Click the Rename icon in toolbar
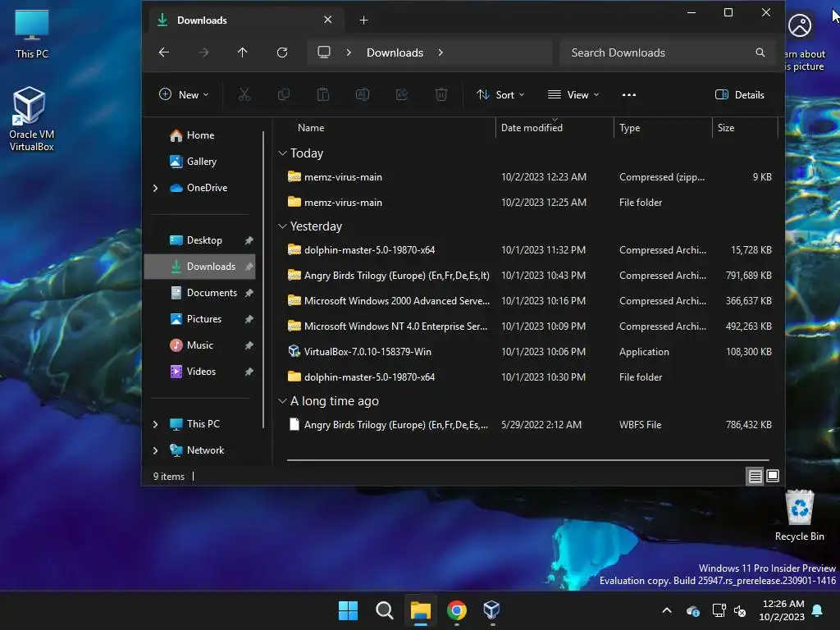Screen dimensions: 840x630 (x=363, y=95)
